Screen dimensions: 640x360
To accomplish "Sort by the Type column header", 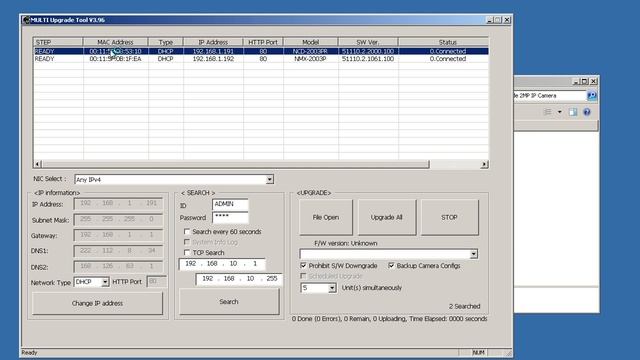I will point(166,42).
